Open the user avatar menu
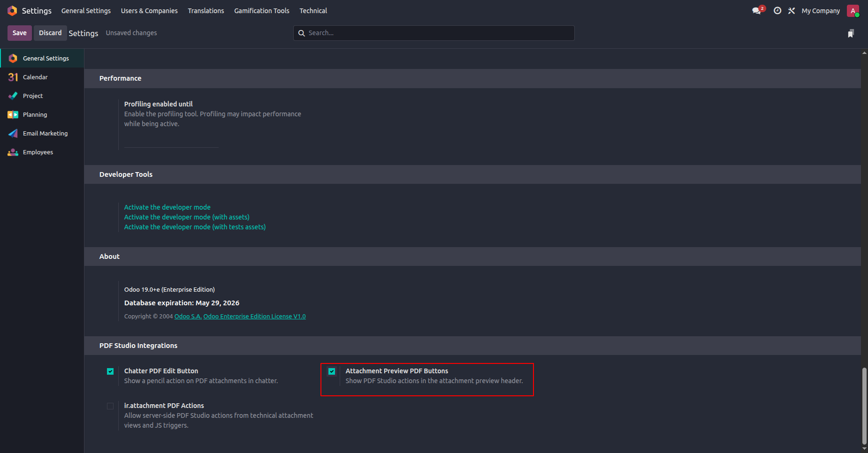Image resolution: width=868 pixels, height=453 pixels. (x=853, y=10)
